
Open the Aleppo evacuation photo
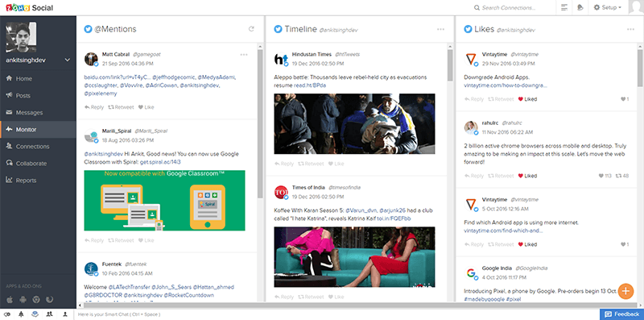354,124
